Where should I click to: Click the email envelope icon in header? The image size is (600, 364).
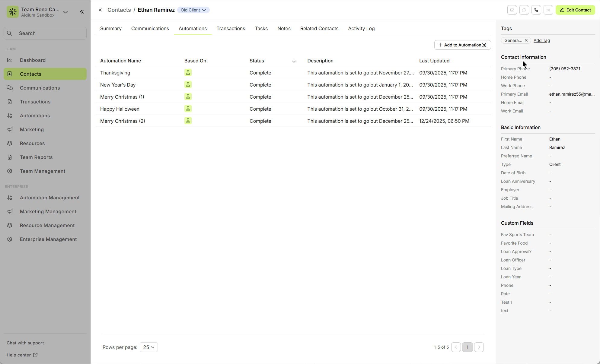[512, 10]
